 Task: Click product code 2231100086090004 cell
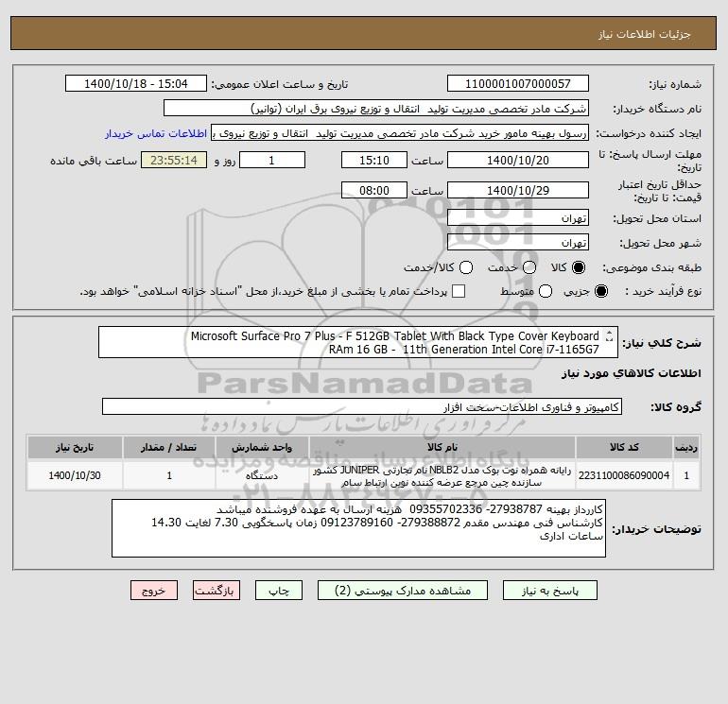[x=624, y=475]
